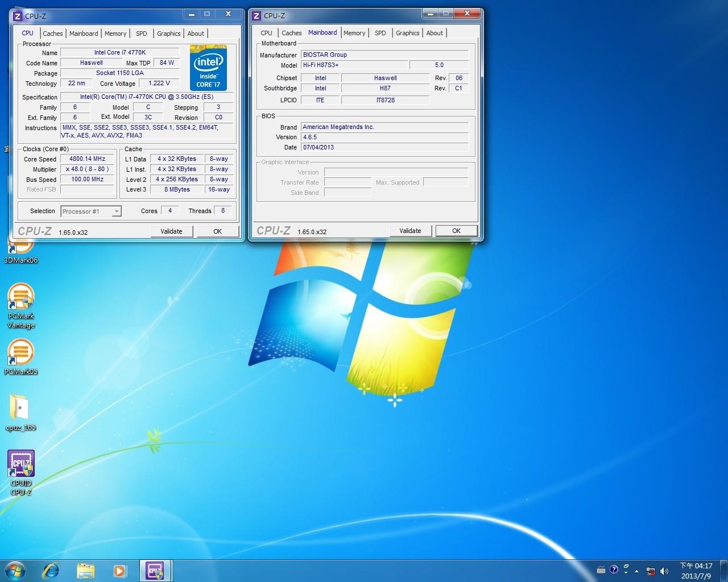Screen dimensions: 728x582
Task: Click the Windows Start orb
Action: click(15, 571)
